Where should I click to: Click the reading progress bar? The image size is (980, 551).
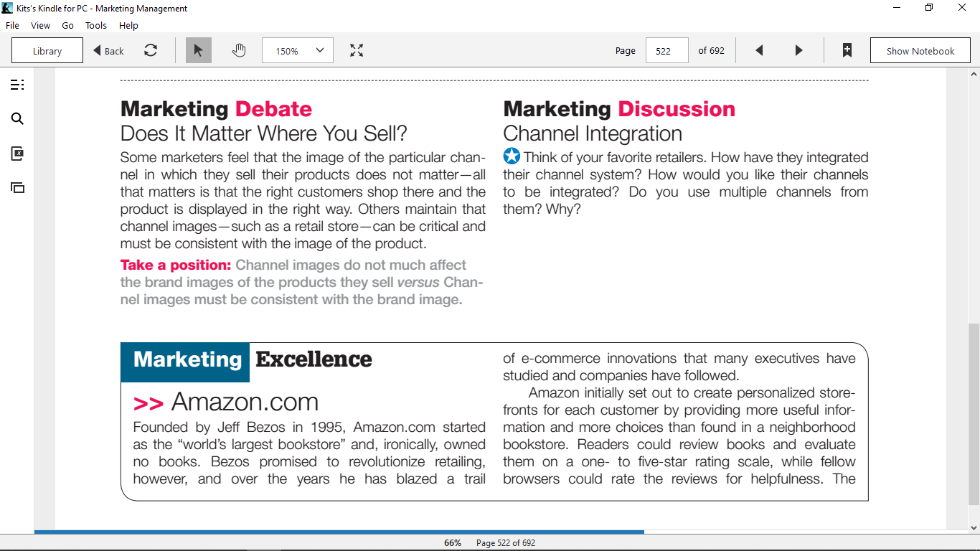(490, 532)
